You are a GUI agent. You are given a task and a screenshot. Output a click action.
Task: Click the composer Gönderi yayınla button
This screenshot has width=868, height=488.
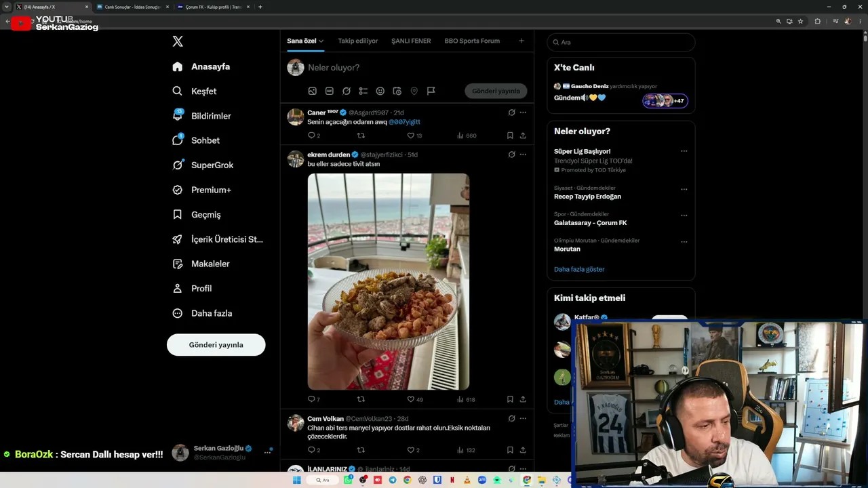[496, 91]
